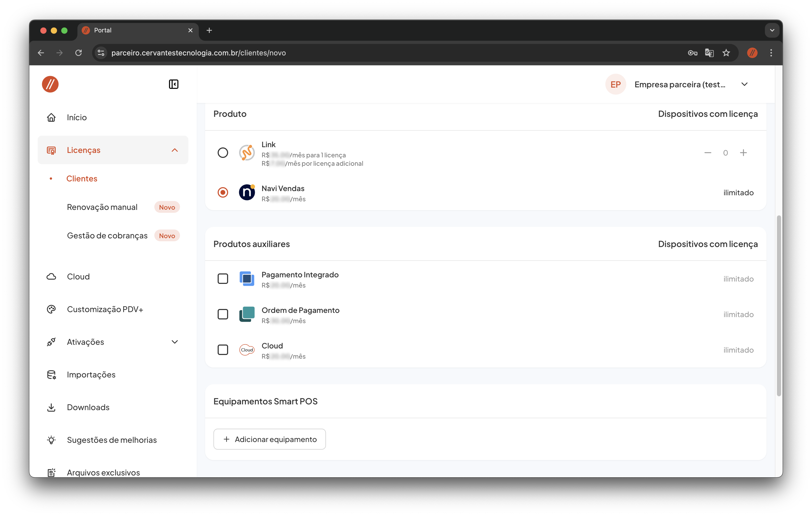The image size is (812, 516).
Task: Collapse the Licenças menu chevron
Action: pos(175,150)
